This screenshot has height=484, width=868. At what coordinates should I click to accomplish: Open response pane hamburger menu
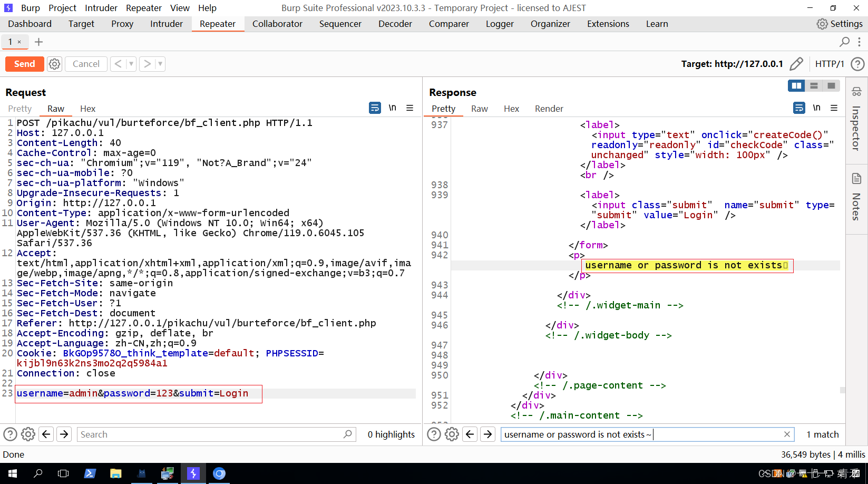pyautogui.click(x=834, y=108)
